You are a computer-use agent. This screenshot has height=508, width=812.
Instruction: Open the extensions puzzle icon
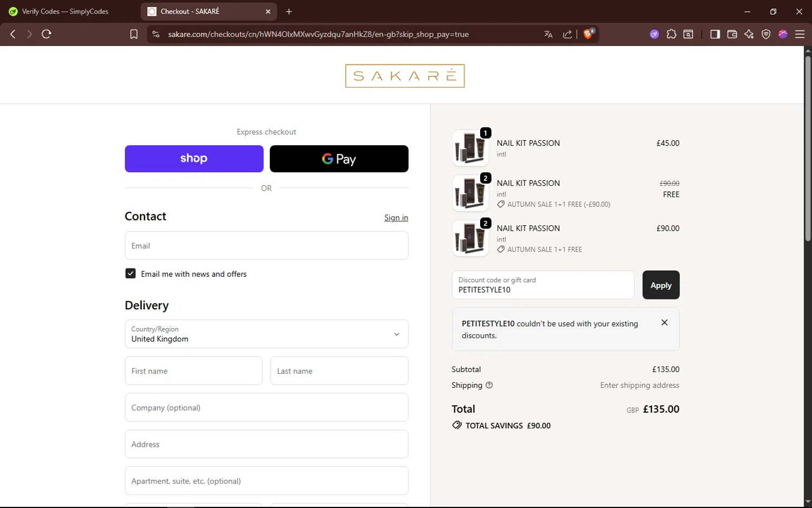(x=671, y=34)
